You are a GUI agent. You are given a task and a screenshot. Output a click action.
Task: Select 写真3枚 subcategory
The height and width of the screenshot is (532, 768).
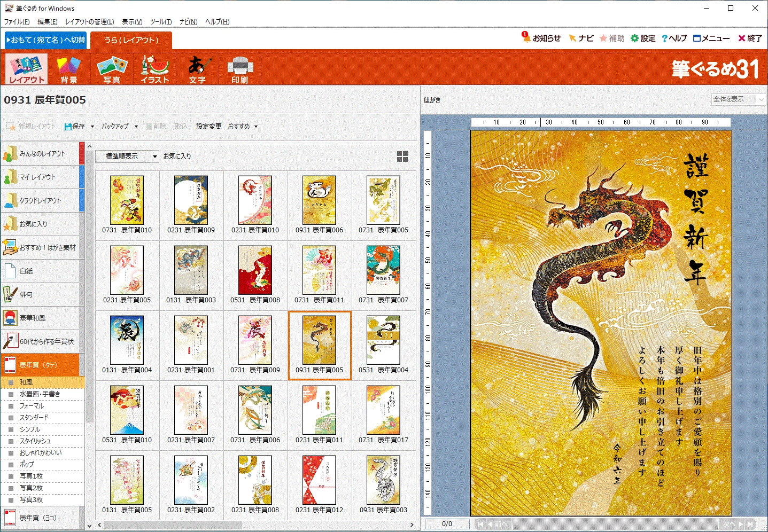tap(42, 500)
